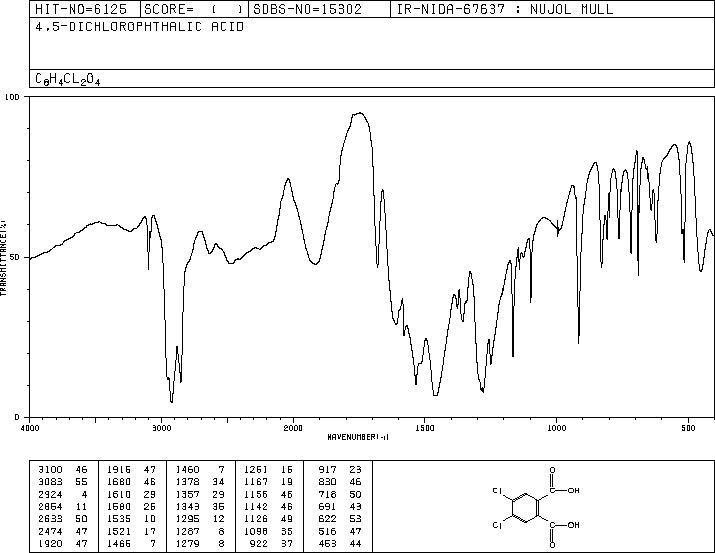Select the SDBS-NO=15302 header text
Screen dimensions: 715x553
pos(307,9)
